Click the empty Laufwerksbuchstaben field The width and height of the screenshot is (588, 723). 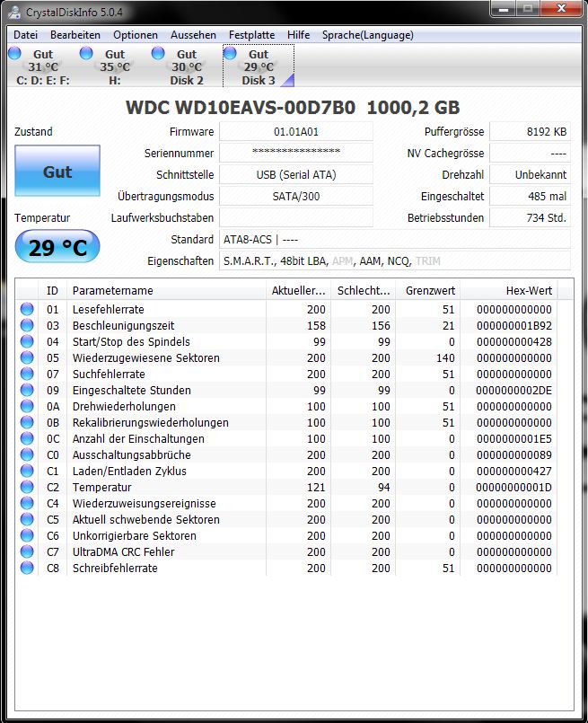(296, 217)
